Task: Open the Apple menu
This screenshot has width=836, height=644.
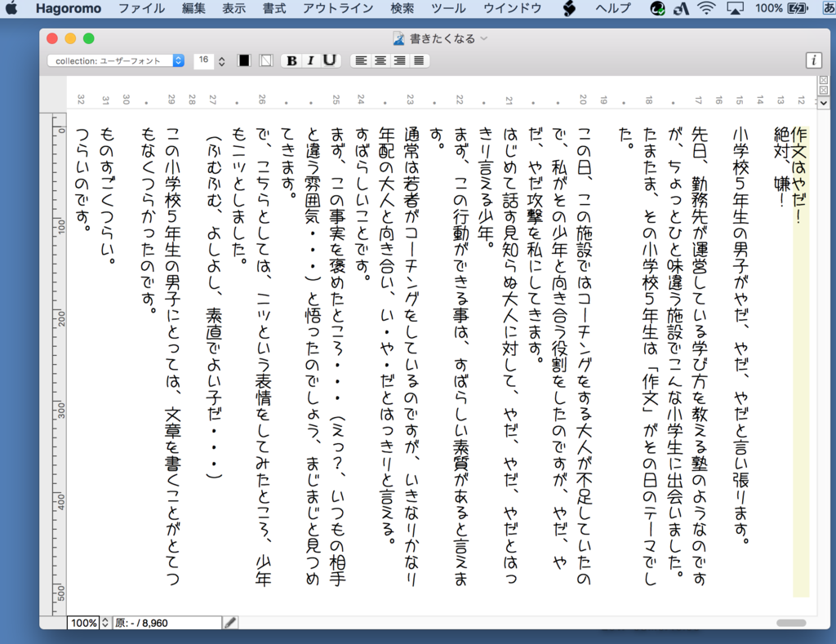Action: tap(11, 8)
